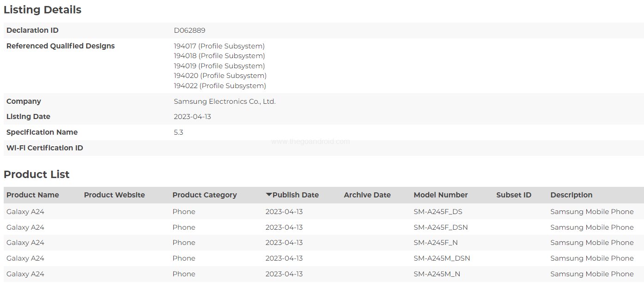Click the Description column header
Image resolution: width=644 pixels, height=286 pixels.
(571, 195)
